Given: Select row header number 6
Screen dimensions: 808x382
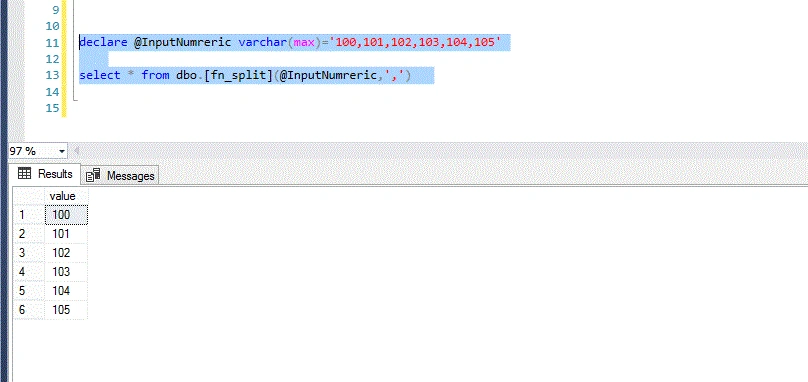Looking at the screenshot, I should click(29, 310).
